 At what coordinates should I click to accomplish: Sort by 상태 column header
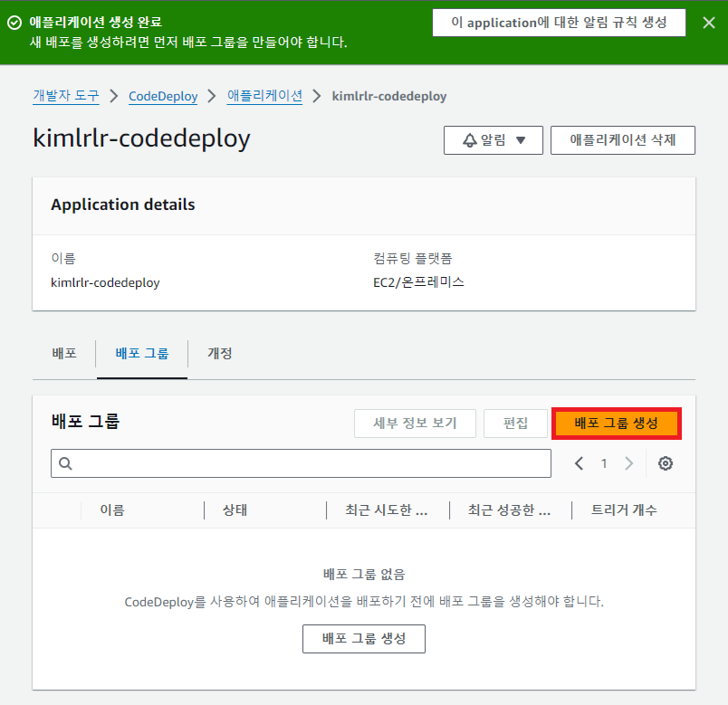[x=235, y=510]
